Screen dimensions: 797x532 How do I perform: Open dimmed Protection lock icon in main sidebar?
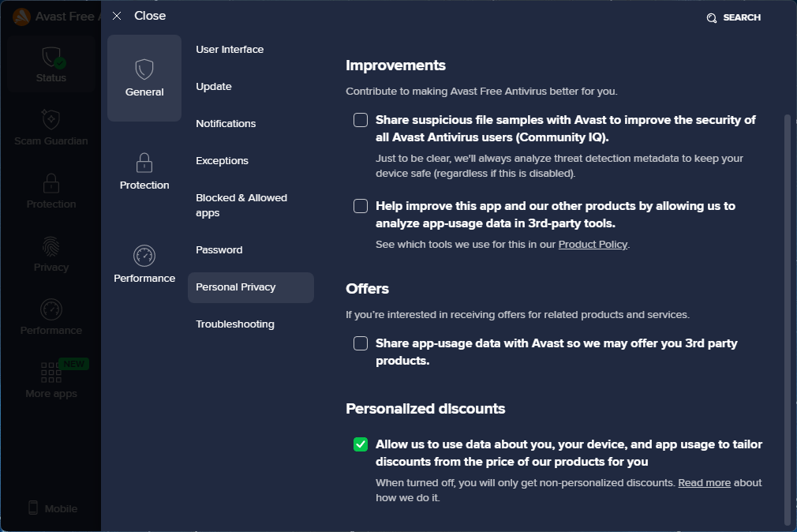(x=51, y=182)
